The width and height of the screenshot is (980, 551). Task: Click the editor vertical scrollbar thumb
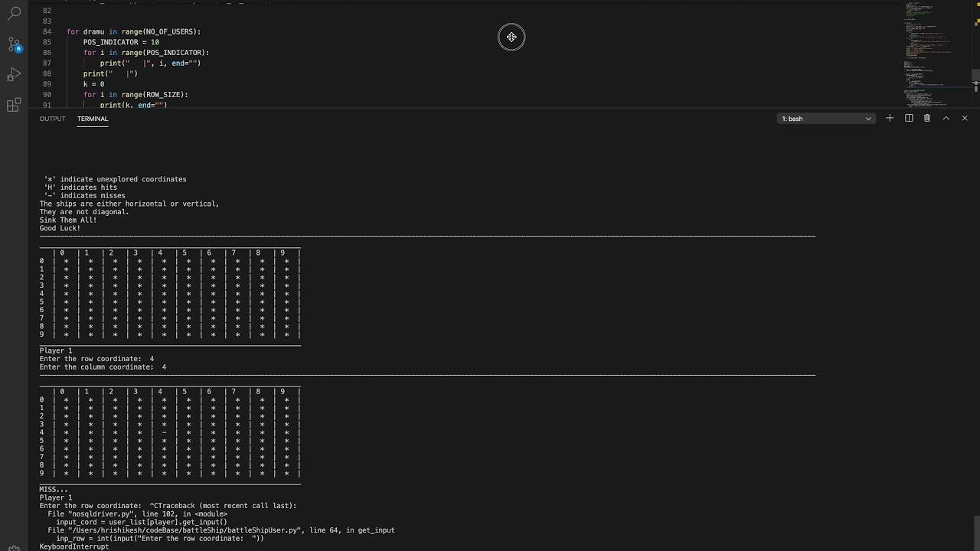pos(975,75)
